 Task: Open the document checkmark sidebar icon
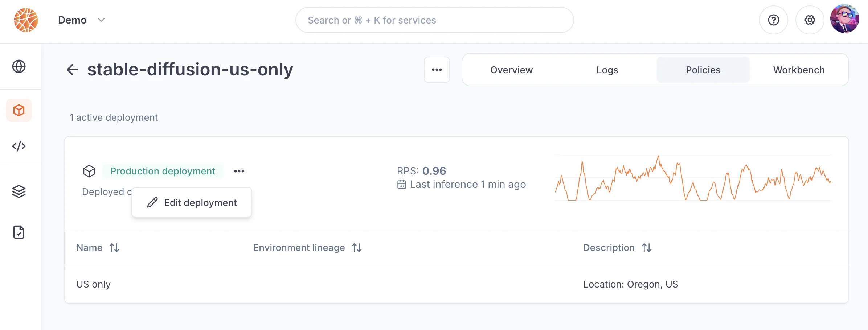point(19,232)
